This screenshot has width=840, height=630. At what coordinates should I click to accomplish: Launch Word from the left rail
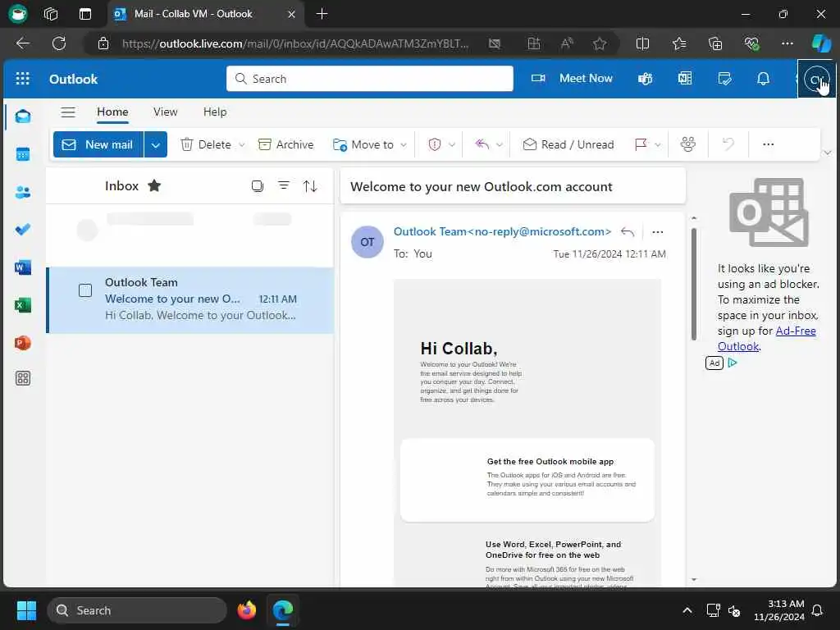click(x=23, y=267)
